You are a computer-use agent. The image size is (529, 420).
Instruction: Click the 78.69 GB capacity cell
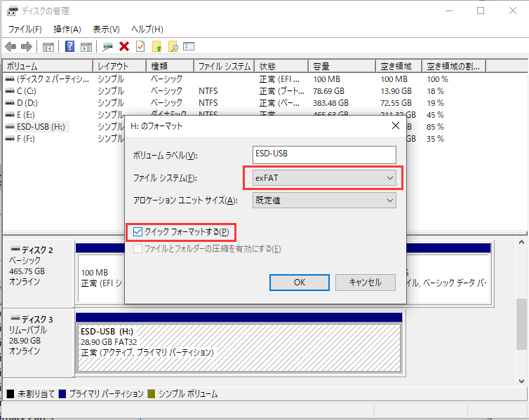(328, 91)
